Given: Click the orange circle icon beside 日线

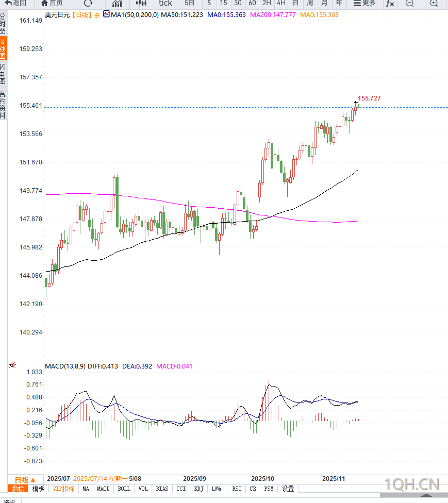Looking at the screenshot, I should pos(97,15).
